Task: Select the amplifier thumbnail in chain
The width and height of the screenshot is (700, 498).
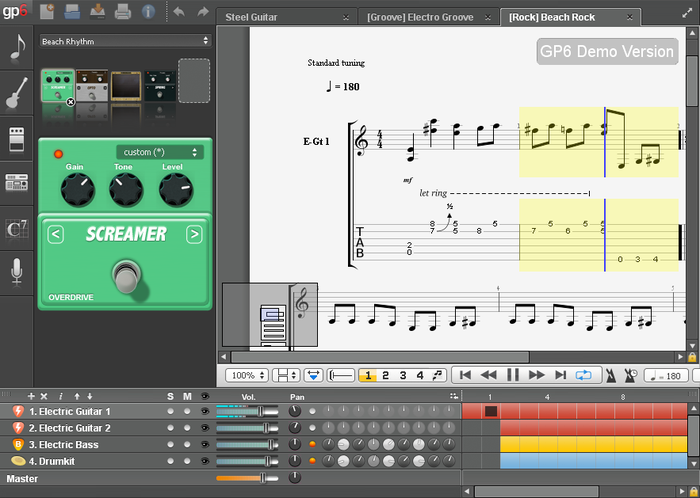Action: point(126,86)
